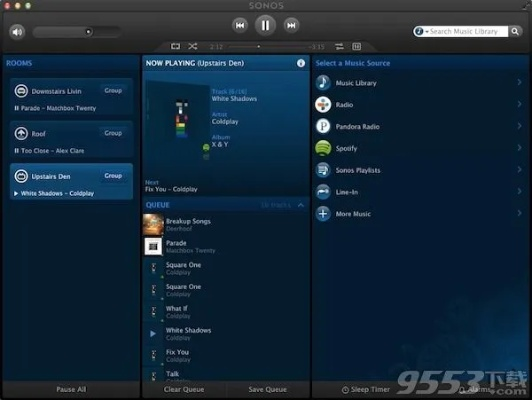The image size is (532, 400).
Task: Click paused Parade - Matchbox Twenty status
Action: (55, 108)
